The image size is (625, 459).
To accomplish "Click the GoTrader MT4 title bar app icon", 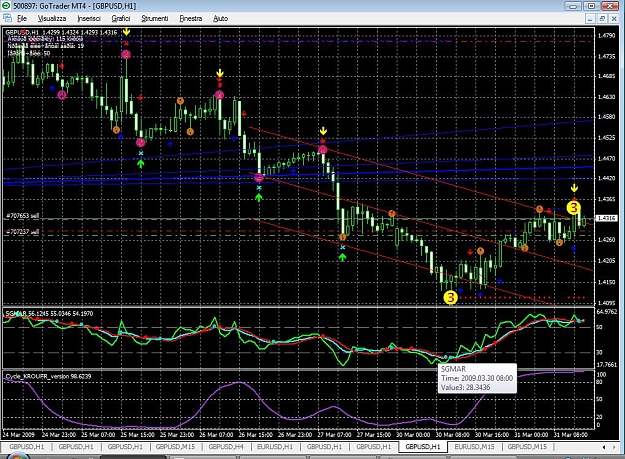I will [x=6, y=6].
